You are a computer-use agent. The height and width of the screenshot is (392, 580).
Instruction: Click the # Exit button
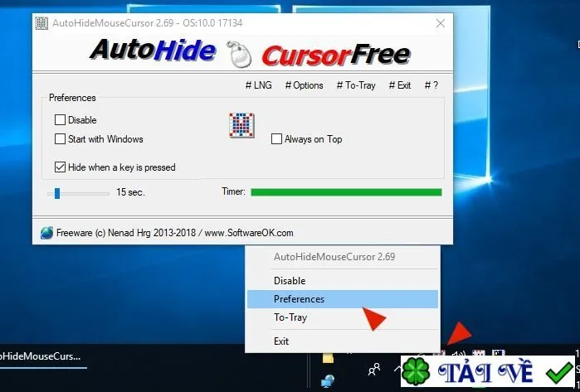coord(400,85)
